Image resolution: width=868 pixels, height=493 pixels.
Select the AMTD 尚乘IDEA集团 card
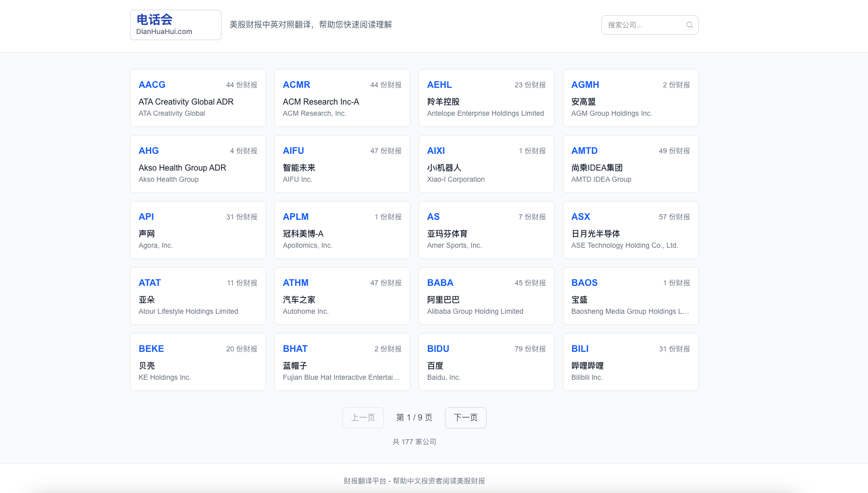tap(630, 164)
